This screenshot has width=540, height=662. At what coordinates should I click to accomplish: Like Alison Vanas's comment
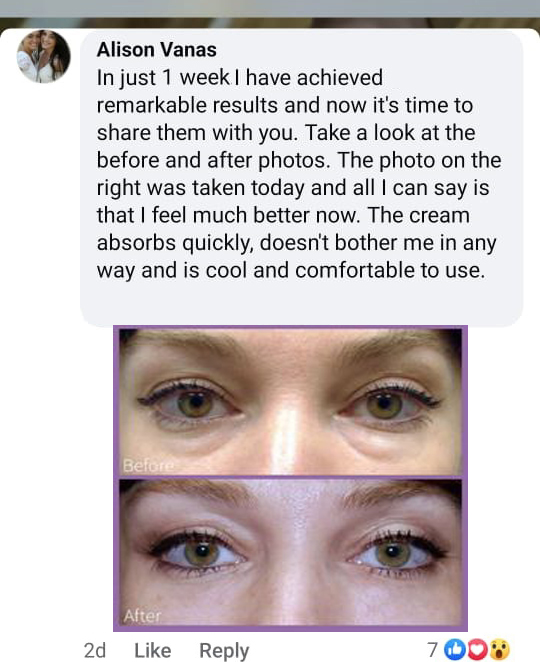(152, 651)
